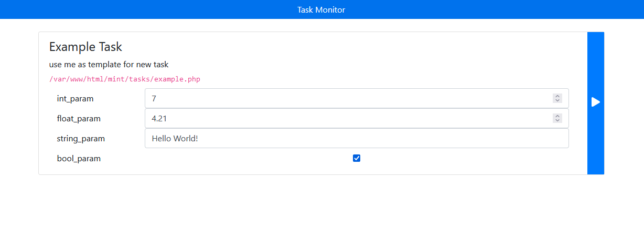The image size is (644, 249).
Task: Click the blue run button strip
Action: (x=596, y=103)
